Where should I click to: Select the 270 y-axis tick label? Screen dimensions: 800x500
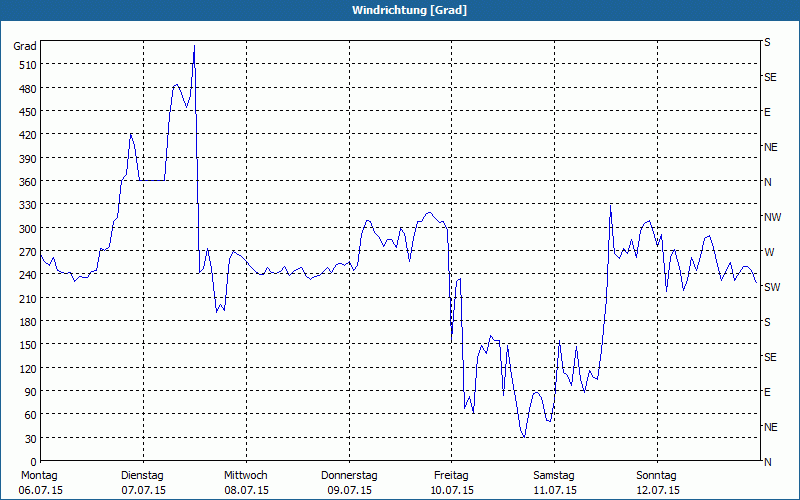tap(28, 252)
